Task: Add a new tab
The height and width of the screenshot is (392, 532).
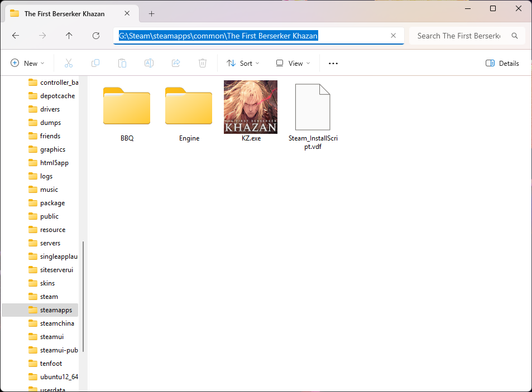Action: pos(151,13)
